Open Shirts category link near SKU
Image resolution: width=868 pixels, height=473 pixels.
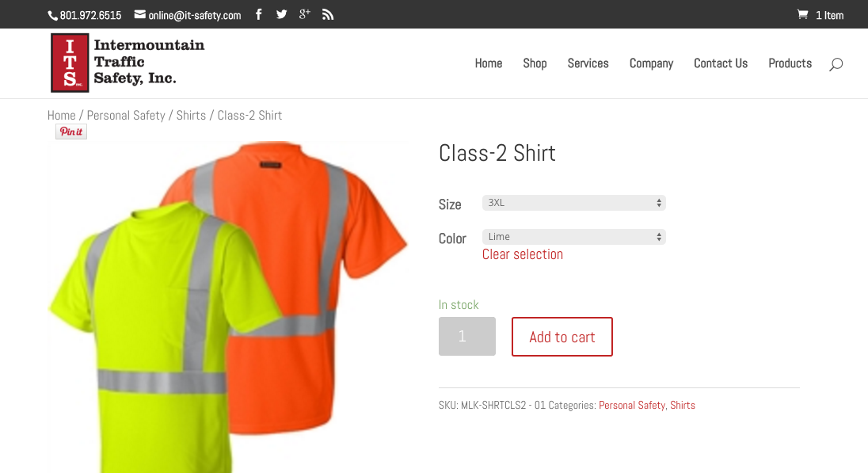[x=683, y=406]
